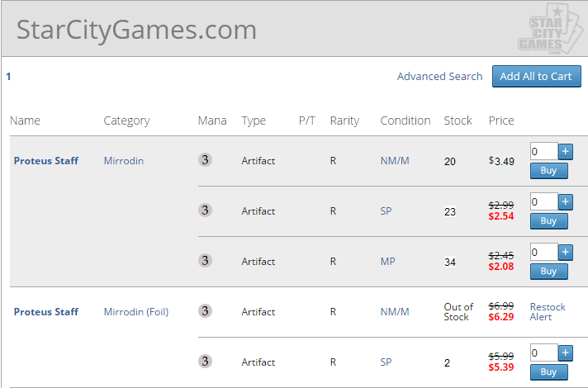This screenshot has height=388, width=588.
Task: Open the Mirrodin (Foil) category link
Action: click(136, 312)
